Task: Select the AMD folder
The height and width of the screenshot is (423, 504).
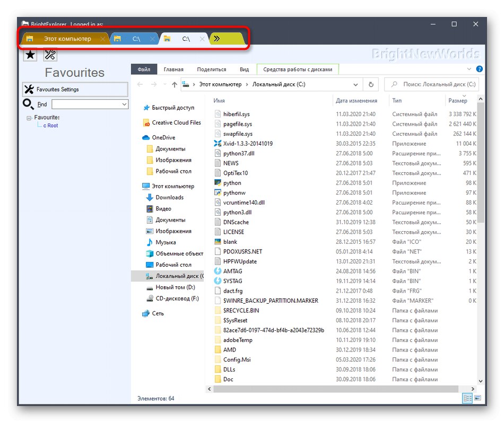Action: (x=230, y=350)
